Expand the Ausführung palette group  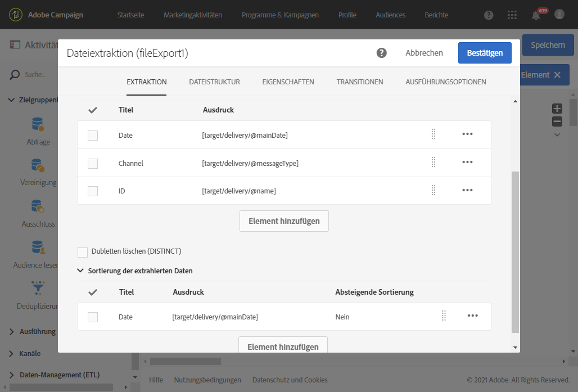pyautogui.click(x=12, y=332)
